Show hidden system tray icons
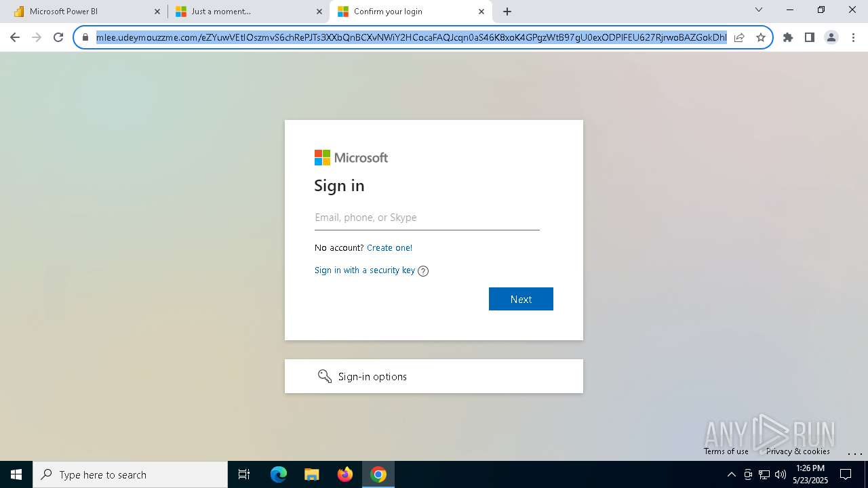The width and height of the screenshot is (868, 488). point(731,474)
